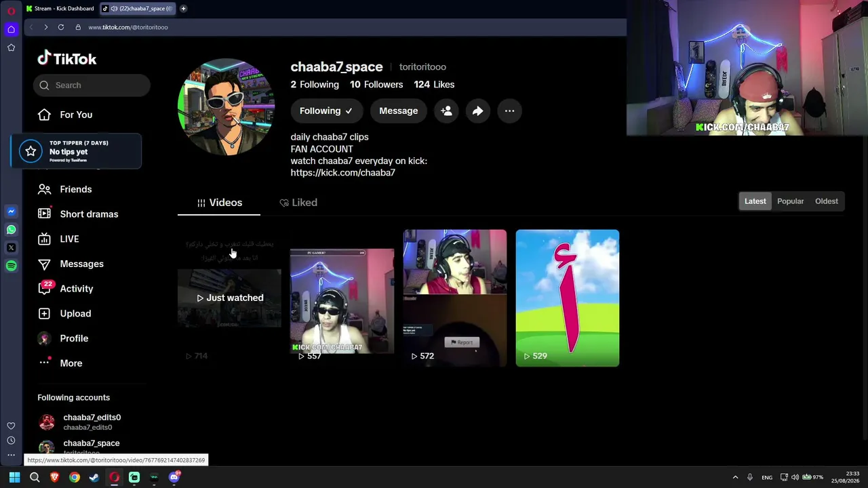Launch Brave browser from taskbar

[x=54, y=477]
